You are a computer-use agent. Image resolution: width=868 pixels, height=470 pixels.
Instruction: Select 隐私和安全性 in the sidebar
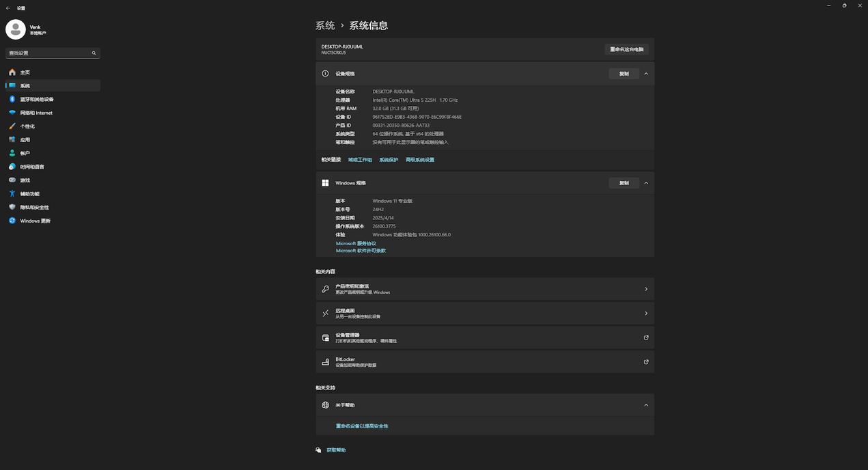pos(34,207)
